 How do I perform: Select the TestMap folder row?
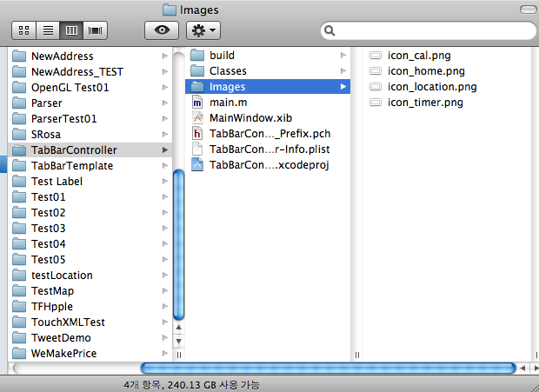[x=90, y=291]
